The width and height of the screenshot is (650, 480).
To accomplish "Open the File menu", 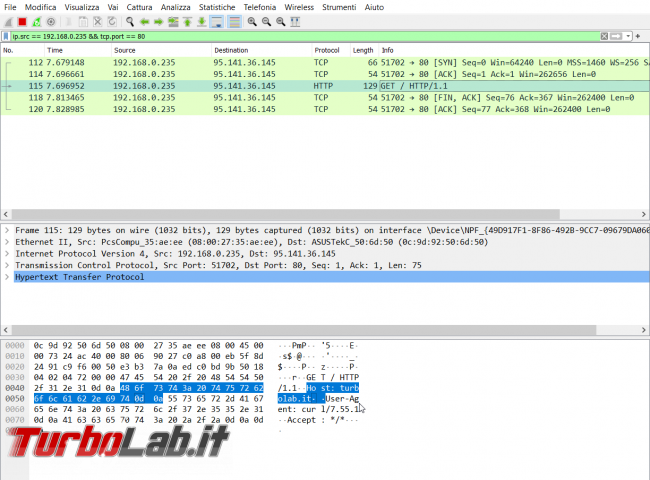I will [x=10, y=7].
